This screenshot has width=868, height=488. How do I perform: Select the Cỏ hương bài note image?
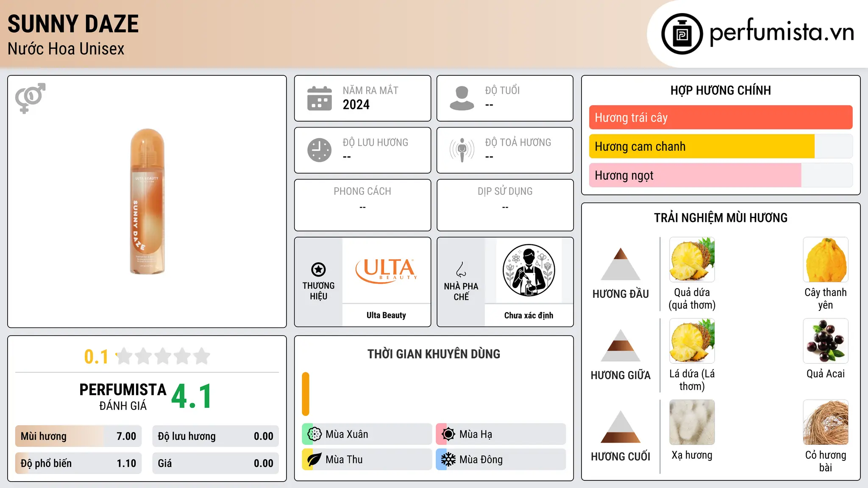[826, 422]
